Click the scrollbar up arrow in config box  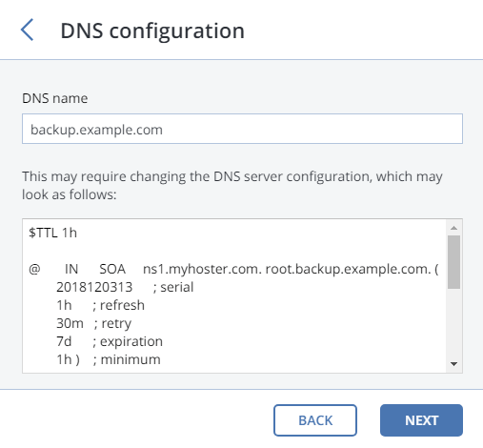coord(453,228)
